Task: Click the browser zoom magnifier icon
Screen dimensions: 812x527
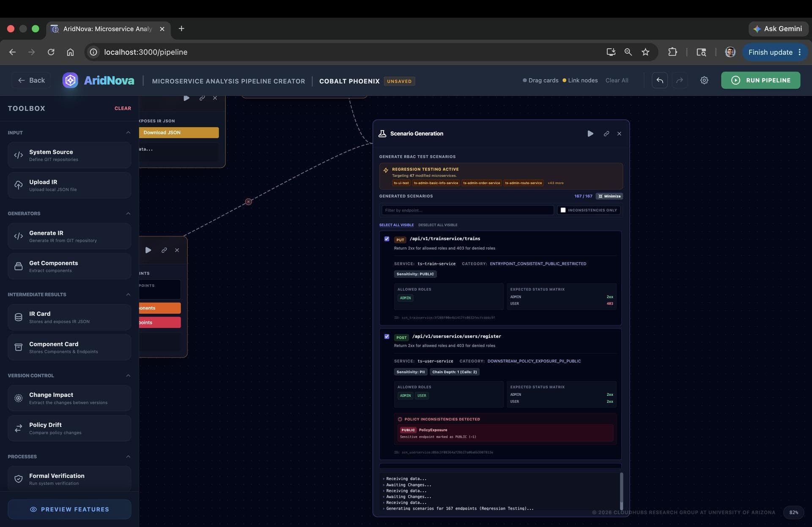Action: point(628,52)
